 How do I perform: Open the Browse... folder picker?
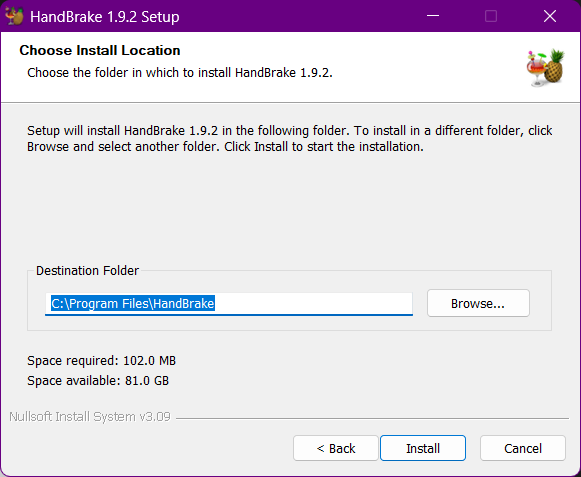coord(478,303)
